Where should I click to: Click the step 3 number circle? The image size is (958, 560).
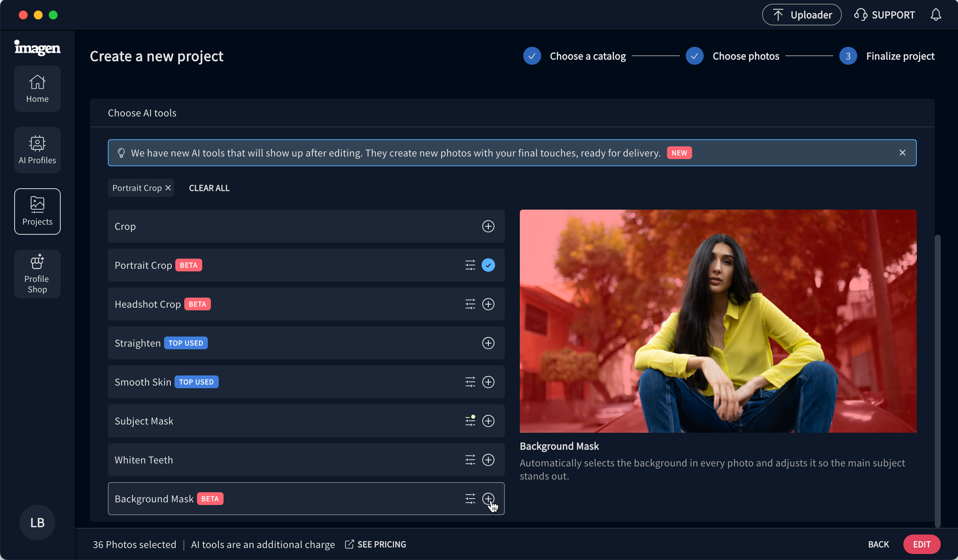[x=848, y=56]
